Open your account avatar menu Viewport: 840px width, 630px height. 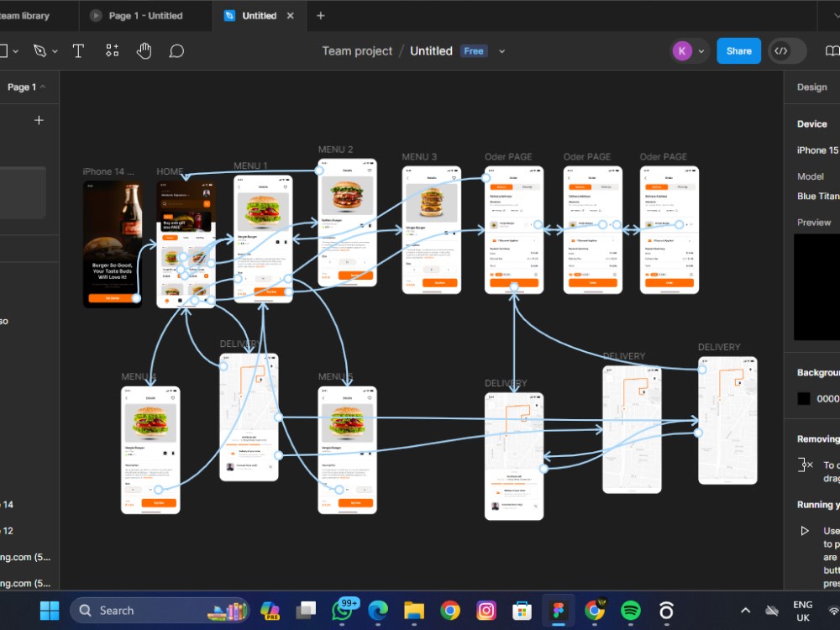pos(682,50)
